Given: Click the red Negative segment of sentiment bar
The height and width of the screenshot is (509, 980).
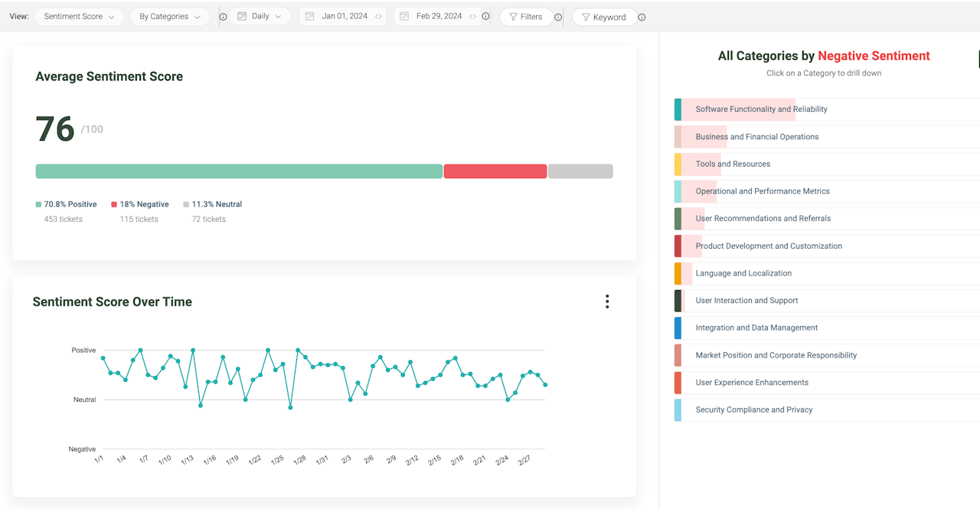Looking at the screenshot, I should click(x=495, y=171).
